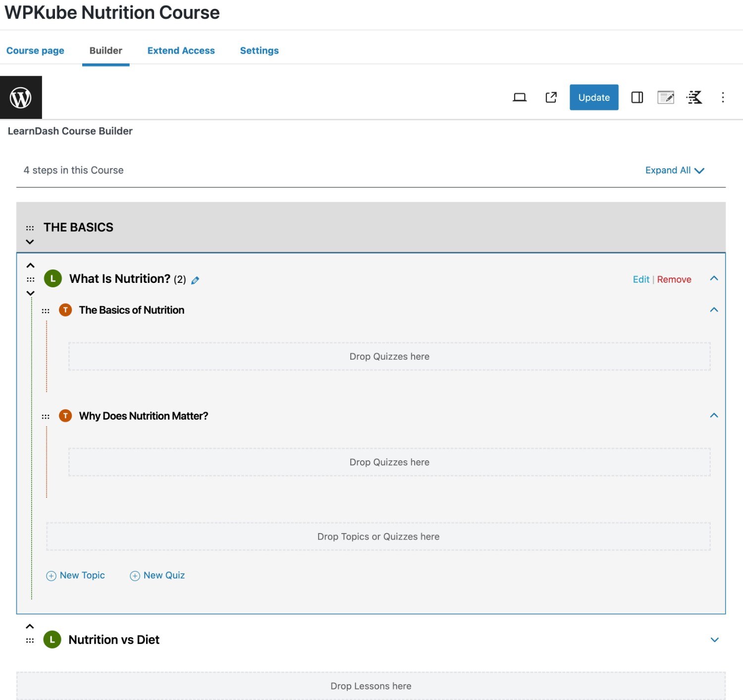Click the WPKube Nutrition Course title
This screenshot has height=700, width=743.
pyautogui.click(x=112, y=12)
